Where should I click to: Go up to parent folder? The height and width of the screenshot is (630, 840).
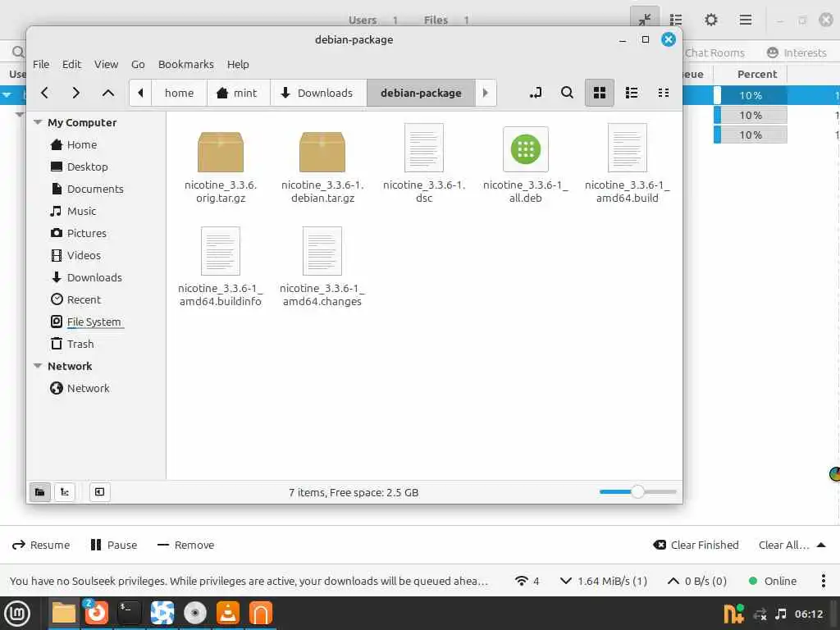[x=107, y=93]
